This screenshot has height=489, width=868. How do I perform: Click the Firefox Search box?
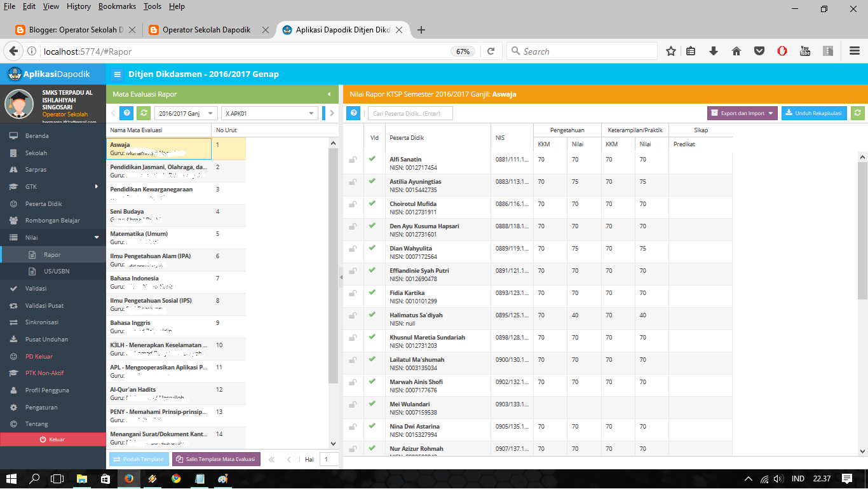tap(582, 52)
